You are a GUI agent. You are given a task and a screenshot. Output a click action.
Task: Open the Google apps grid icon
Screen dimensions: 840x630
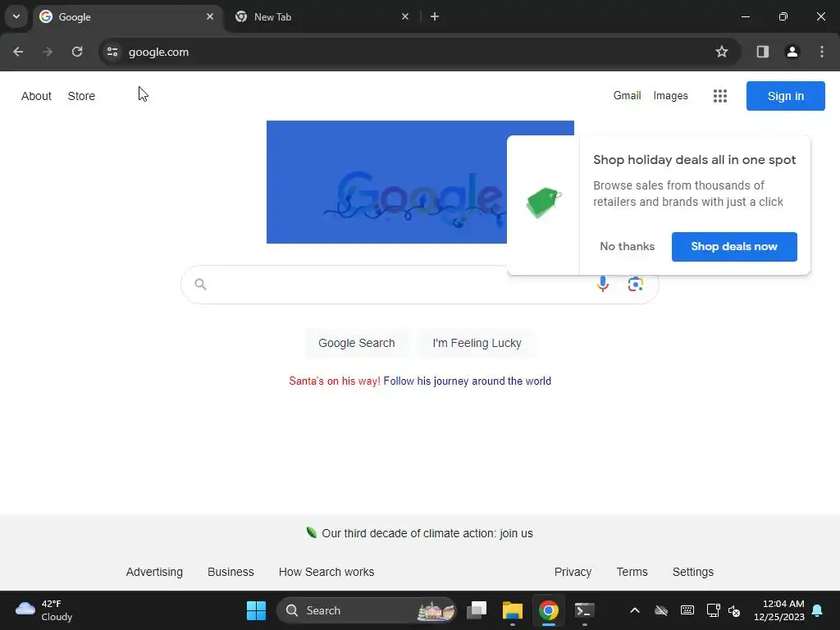(720, 96)
